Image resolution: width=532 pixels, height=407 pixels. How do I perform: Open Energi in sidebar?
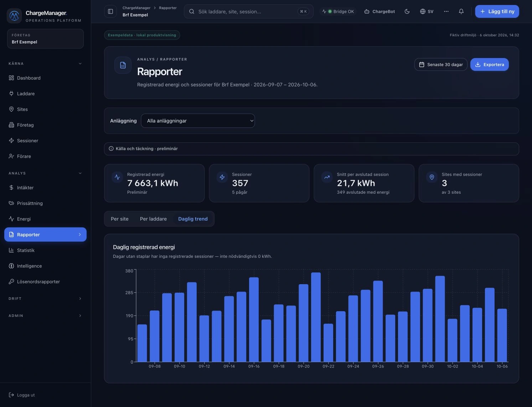point(45,219)
